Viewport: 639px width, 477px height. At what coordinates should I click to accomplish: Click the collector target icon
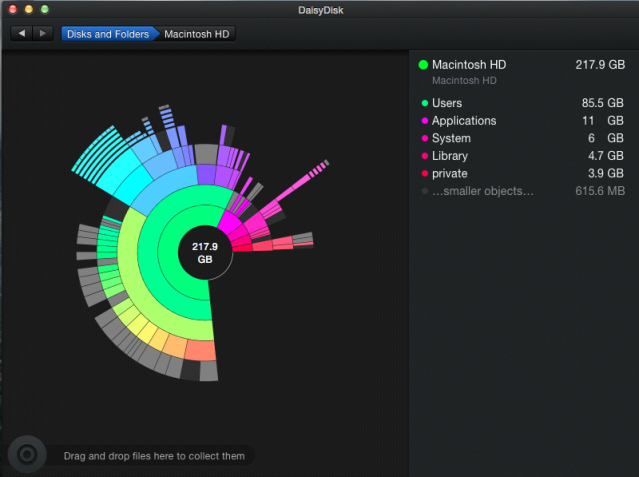27,454
